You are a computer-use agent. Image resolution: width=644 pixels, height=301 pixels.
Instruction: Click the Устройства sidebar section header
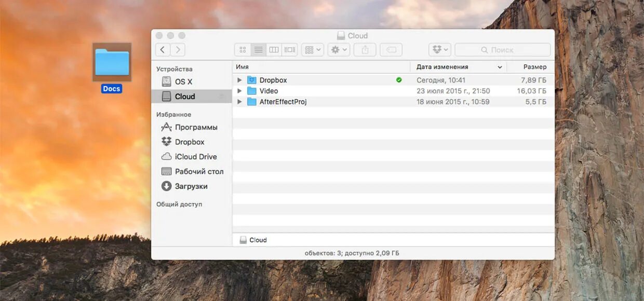click(175, 69)
